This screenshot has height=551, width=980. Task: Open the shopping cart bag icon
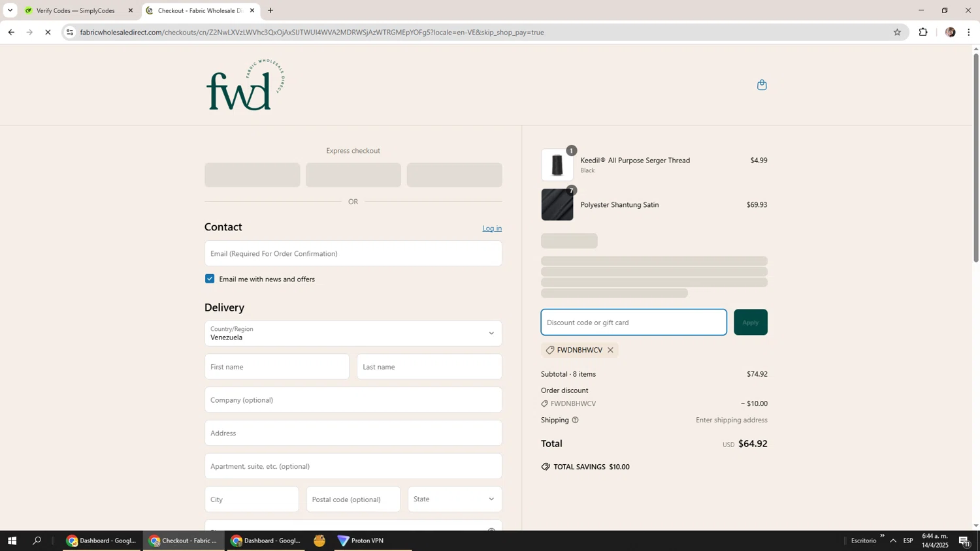click(762, 85)
